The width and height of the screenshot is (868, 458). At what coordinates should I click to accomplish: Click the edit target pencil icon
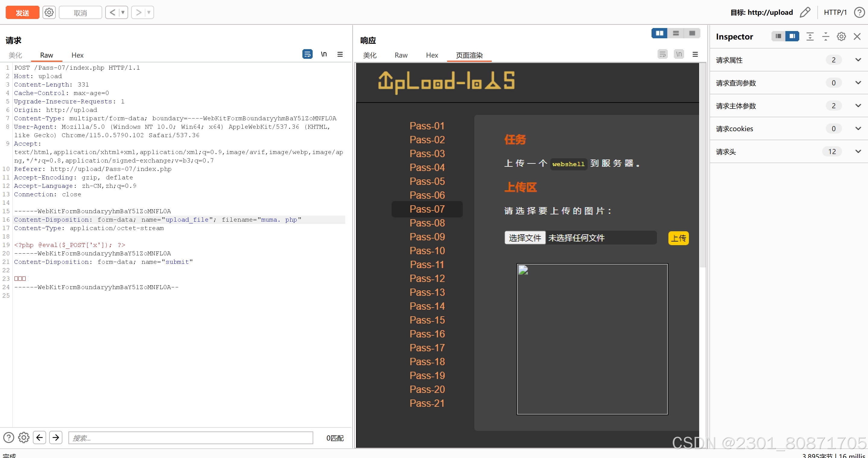tap(805, 12)
